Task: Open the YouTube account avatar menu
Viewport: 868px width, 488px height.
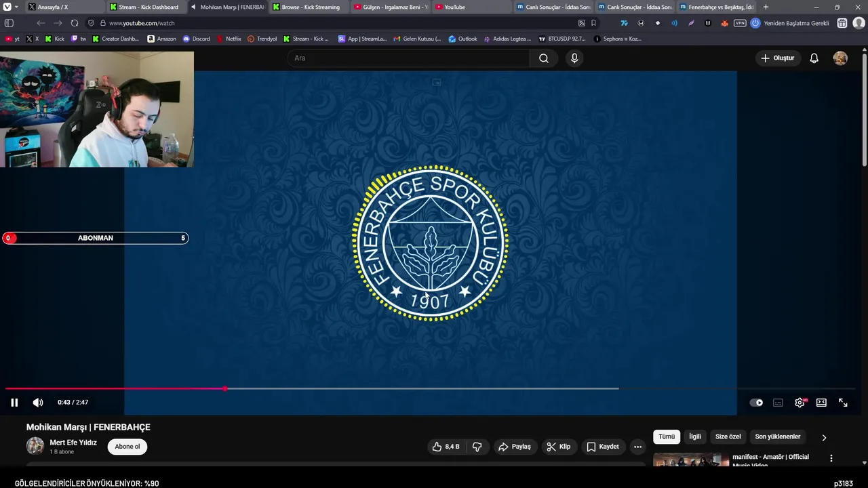Action: click(x=840, y=58)
